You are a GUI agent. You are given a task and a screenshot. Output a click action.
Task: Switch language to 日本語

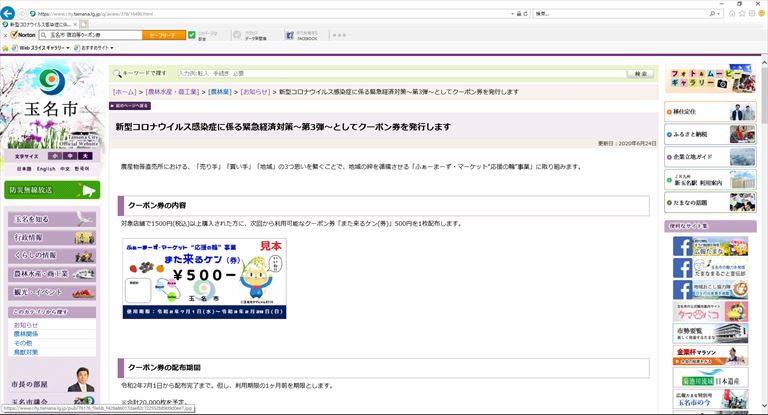24,169
